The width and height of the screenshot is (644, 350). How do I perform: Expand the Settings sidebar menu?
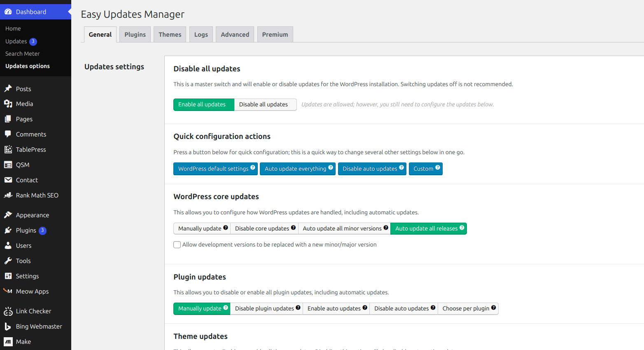27,276
